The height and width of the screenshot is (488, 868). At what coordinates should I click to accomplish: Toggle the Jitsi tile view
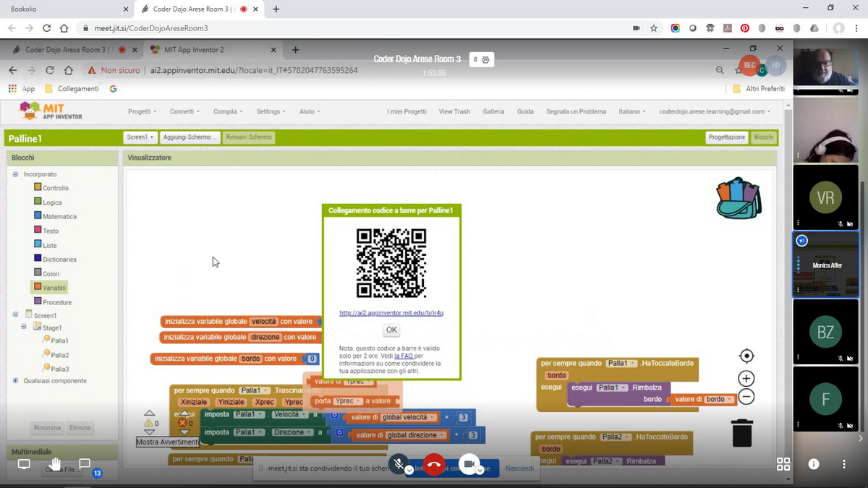click(x=783, y=464)
